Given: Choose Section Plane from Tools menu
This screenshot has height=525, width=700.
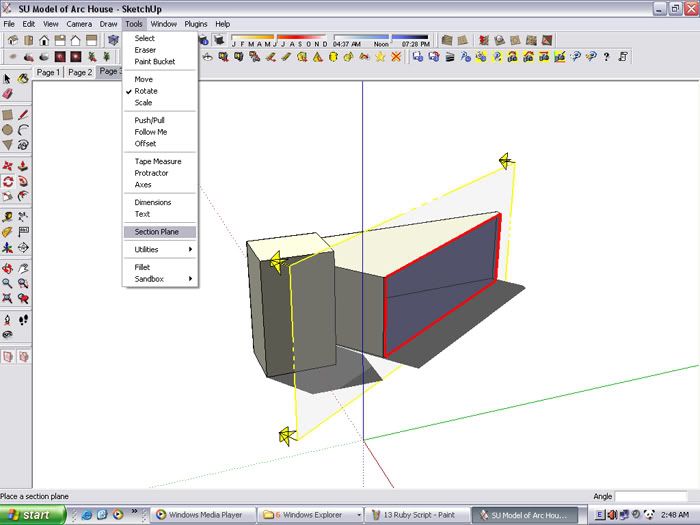Looking at the screenshot, I should (x=159, y=232).
